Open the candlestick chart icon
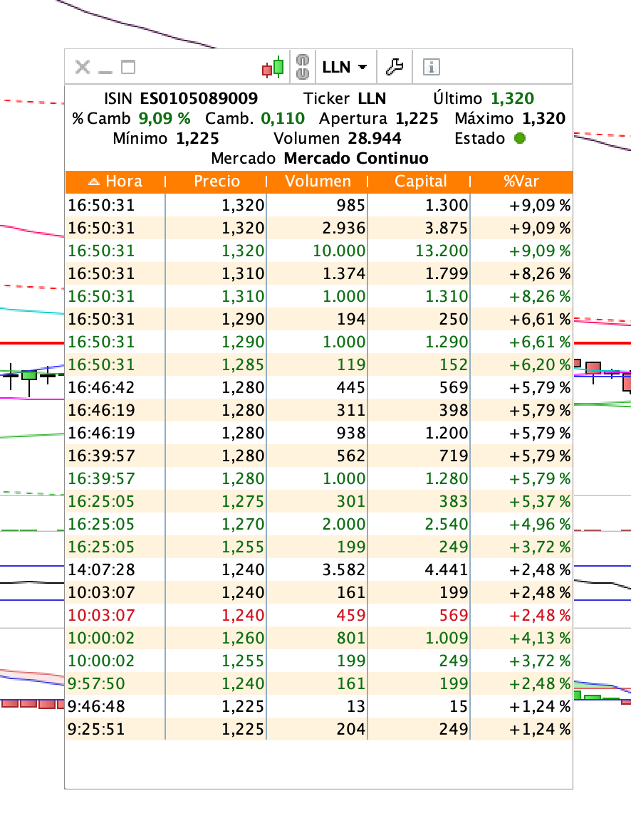 [x=273, y=67]
